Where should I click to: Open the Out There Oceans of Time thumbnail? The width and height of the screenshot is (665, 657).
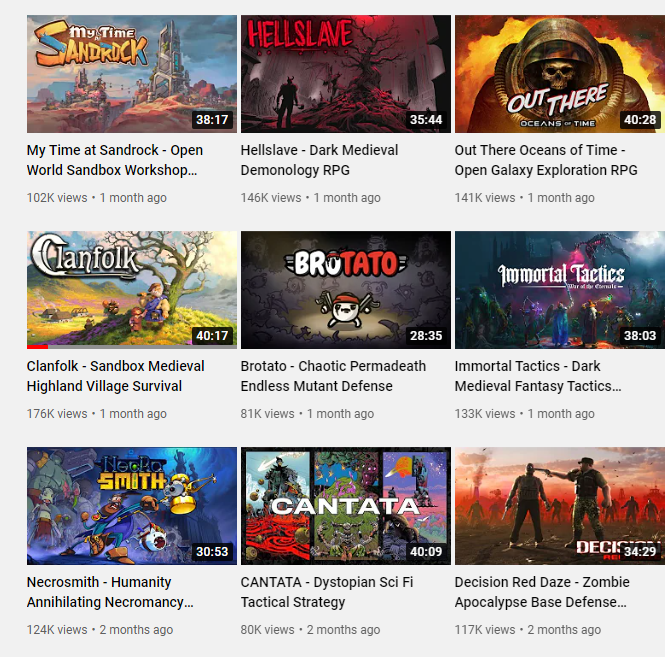[560, 74]
